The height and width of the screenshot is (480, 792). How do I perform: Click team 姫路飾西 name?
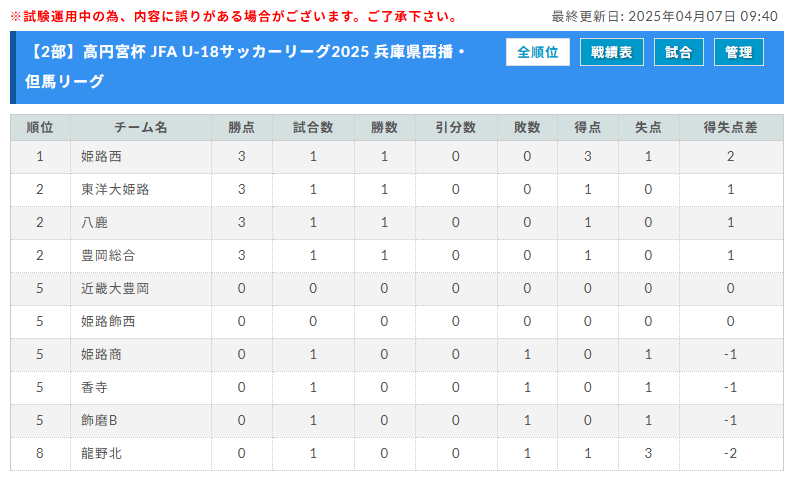107,321
